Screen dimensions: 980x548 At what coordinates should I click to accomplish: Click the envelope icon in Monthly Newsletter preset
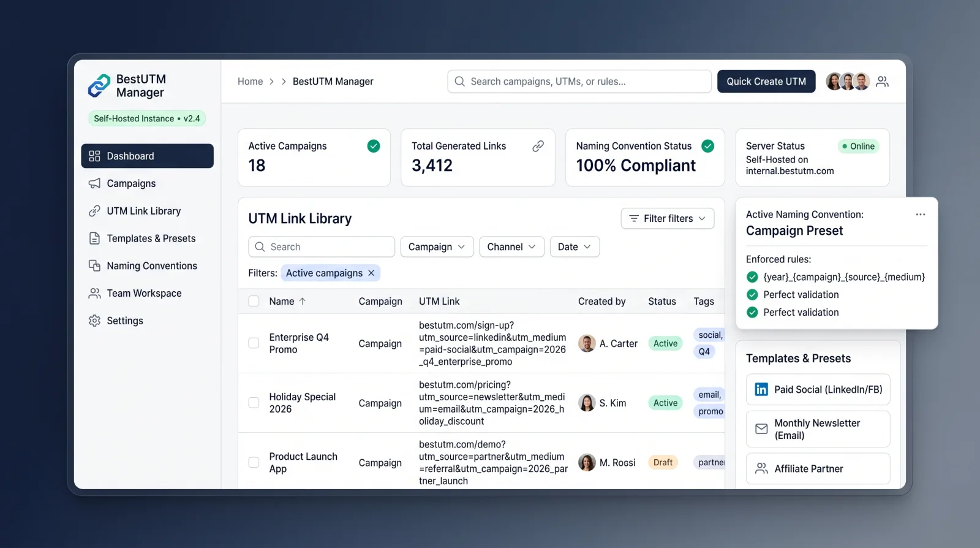pos(761,429)
